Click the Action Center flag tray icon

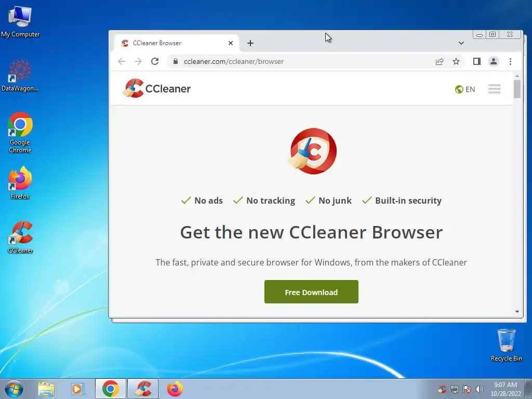coord(467,389)
